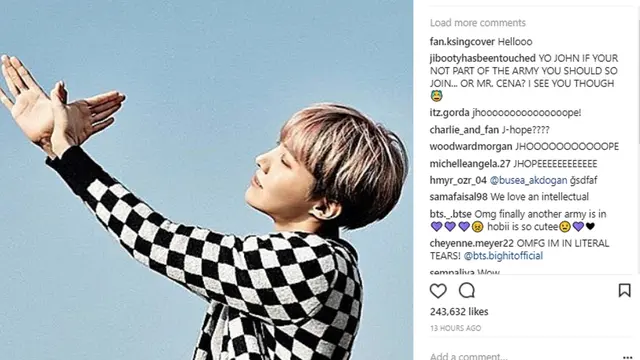
Task: Click the post photo of person in checkered sweater
Action: pyautogui.click(x=207, y=180)
